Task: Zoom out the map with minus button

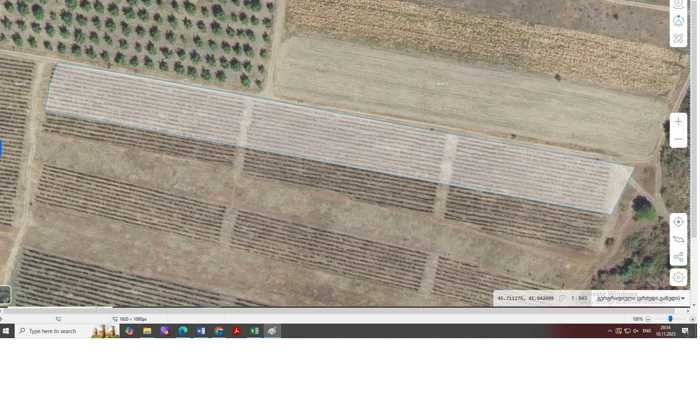Action: tap(678, 139)
